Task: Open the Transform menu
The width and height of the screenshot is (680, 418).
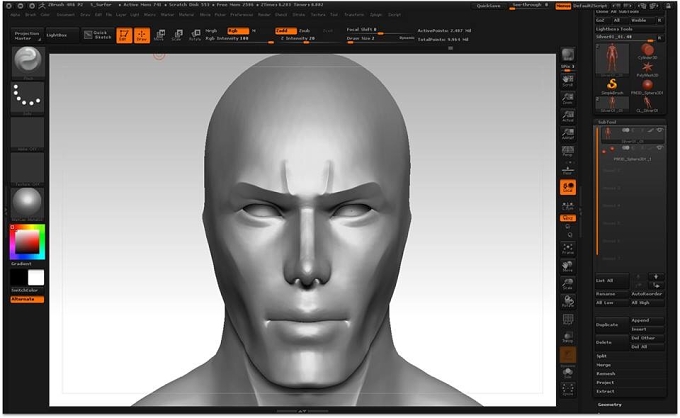Action: (354, 15)
